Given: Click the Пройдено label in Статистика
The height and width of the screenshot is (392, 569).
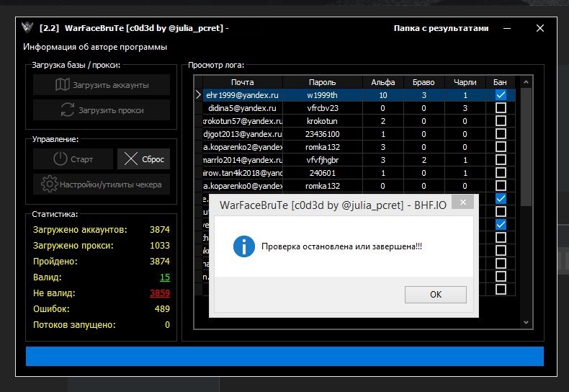Looking at the screenshot, I should 55,262.
